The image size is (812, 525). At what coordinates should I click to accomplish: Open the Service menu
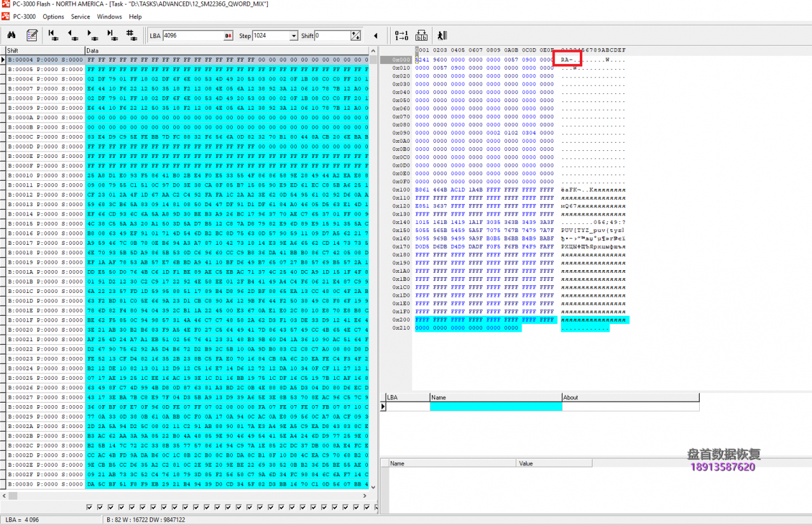[81, 16]
